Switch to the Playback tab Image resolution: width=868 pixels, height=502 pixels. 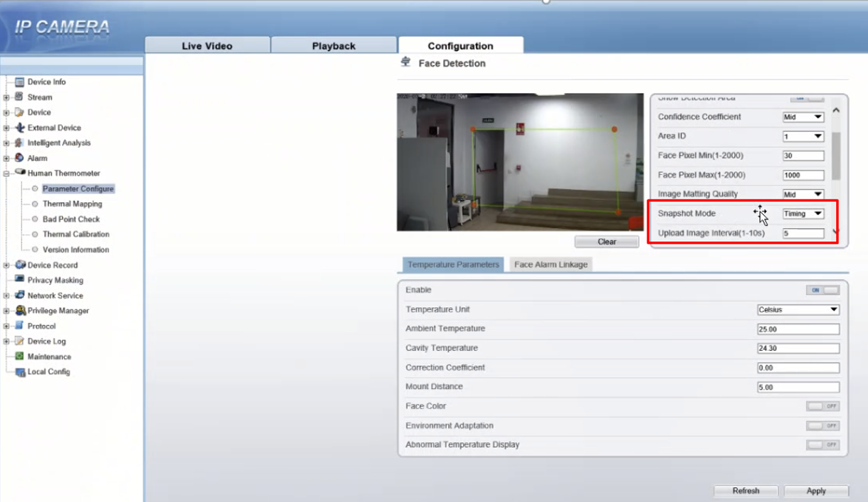pyautogui.click(x=333, y=45)
